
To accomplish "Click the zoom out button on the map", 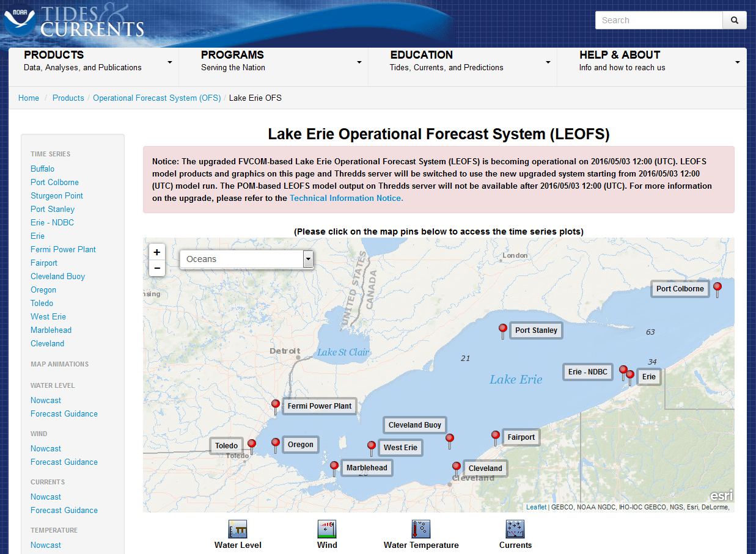I will pos(157,268).
